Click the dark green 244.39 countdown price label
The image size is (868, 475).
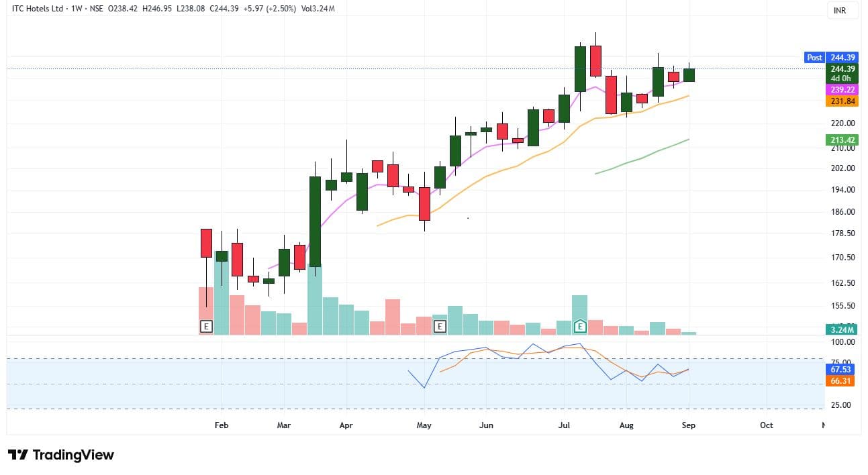click(842, 69)
